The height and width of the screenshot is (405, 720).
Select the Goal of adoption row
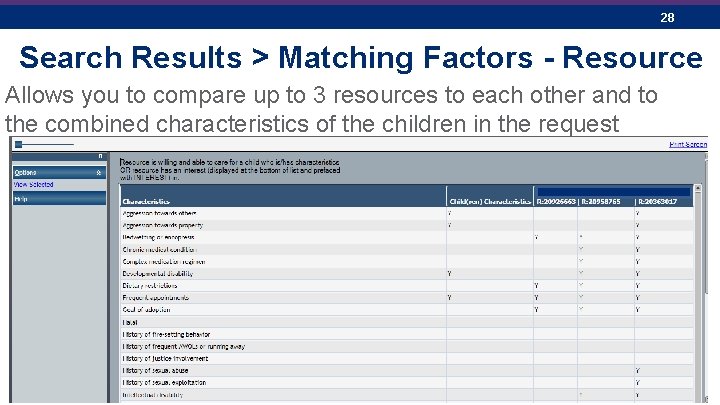(x=407, y=309)
